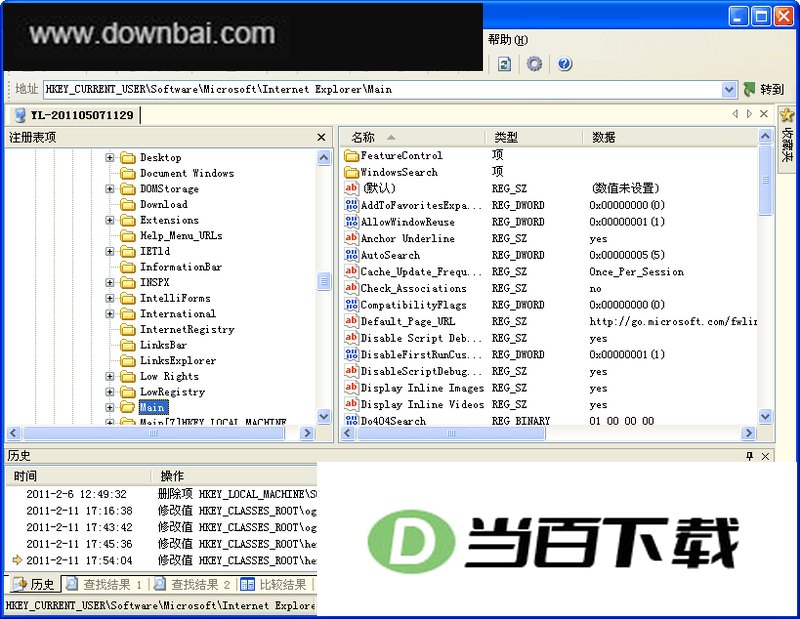Select the CompatibilityFlags DWORD icon
This screenshot has width=800, height=619.
[351, 304]
